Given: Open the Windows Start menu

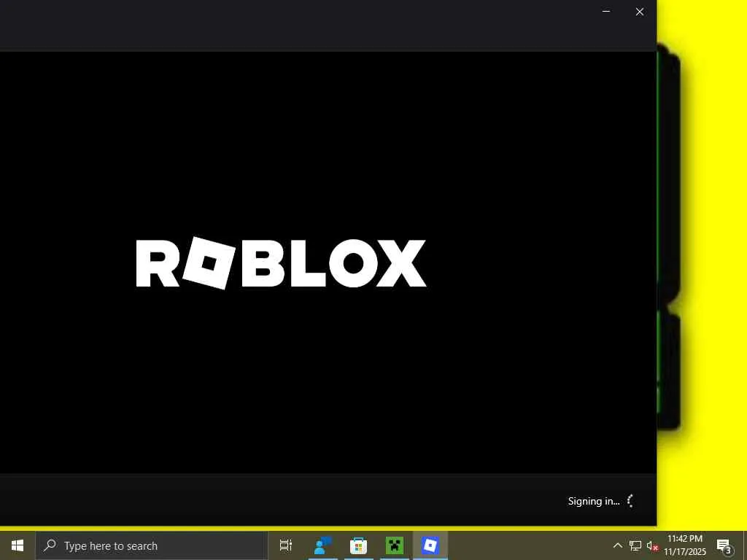Looking at the screenshot, I should pyautogui.click(x=18, y=545).
